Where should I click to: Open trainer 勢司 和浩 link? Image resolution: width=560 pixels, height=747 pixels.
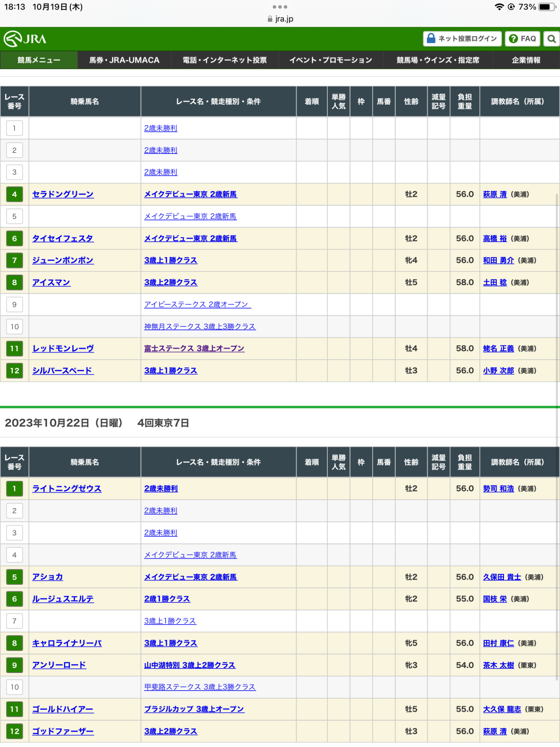click(498, 489)
